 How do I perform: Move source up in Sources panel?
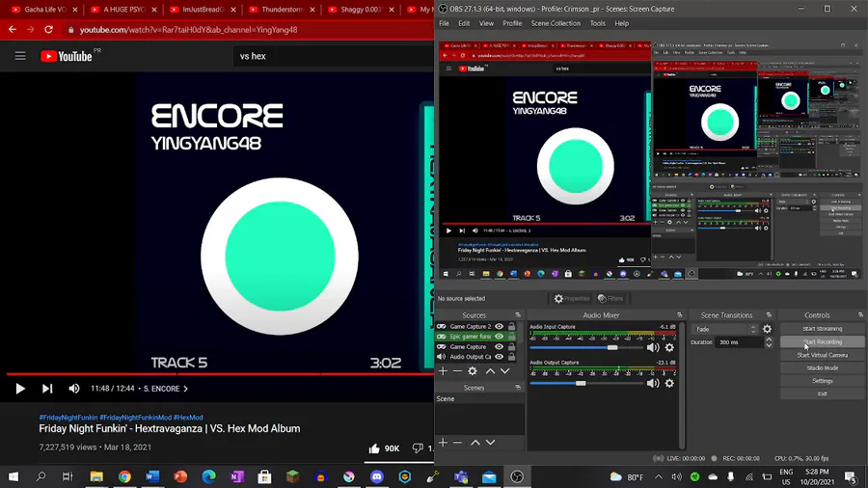pyautogui.click(x=490, y=370)
